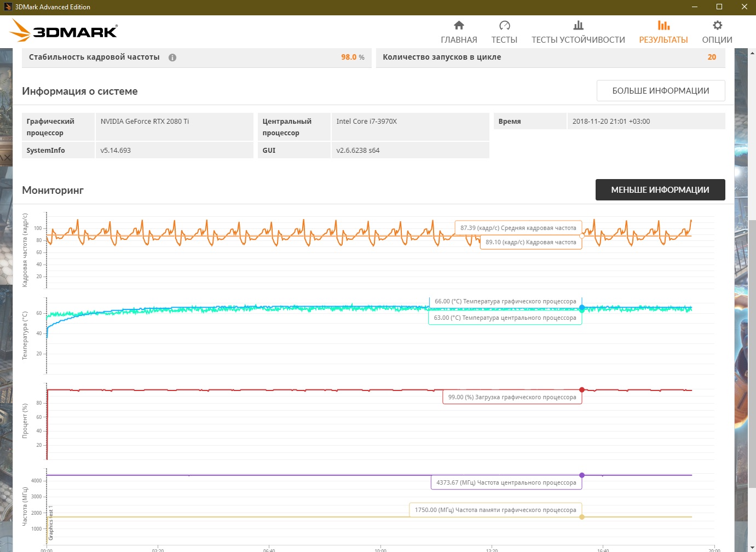Viewport: 756px width, 552px height.
Task: Click the 3DMark title bar app icon
Action: 8,7
